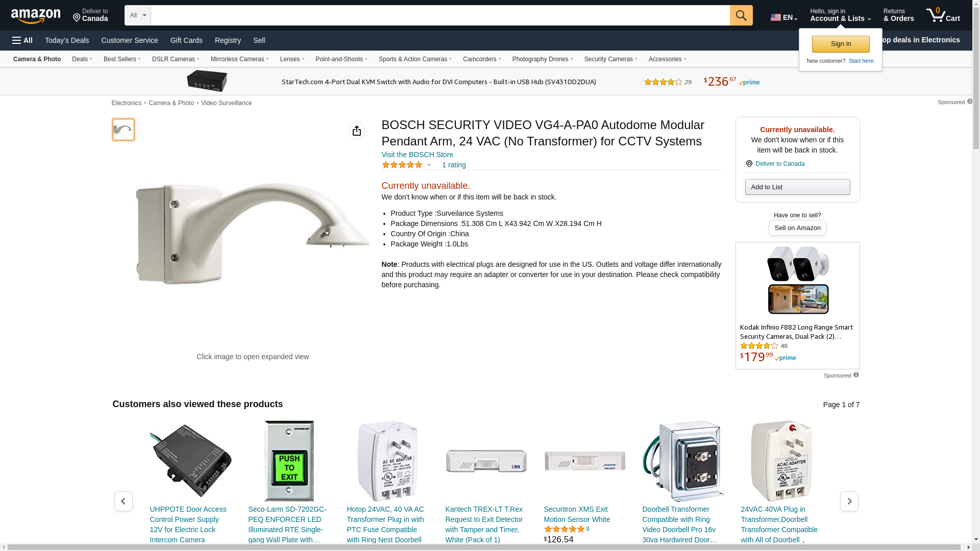
Task: Open the All hamburger menu
Action: pyautogui.click(x=22, y=40)
